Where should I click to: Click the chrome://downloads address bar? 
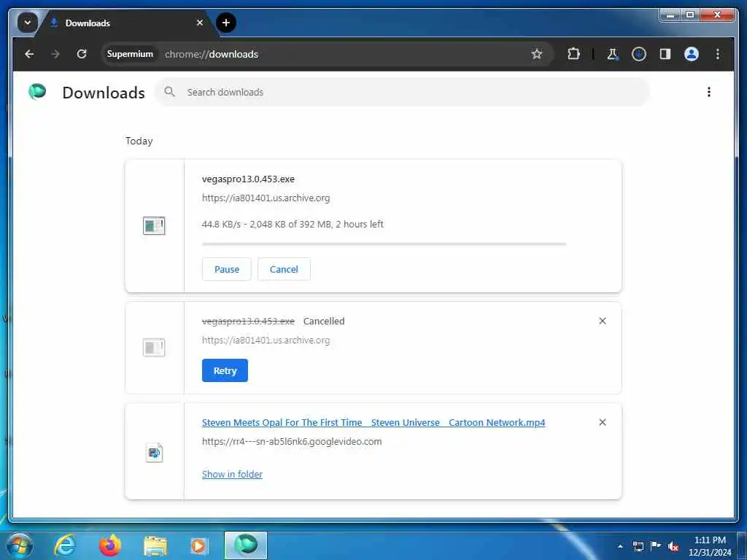[x=327, y=54]
